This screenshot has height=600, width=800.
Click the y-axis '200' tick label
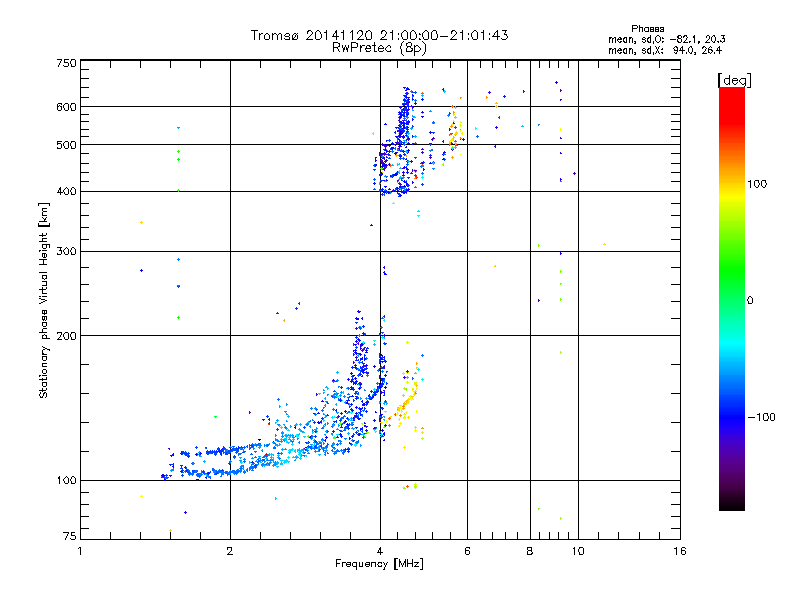(66, 336)
